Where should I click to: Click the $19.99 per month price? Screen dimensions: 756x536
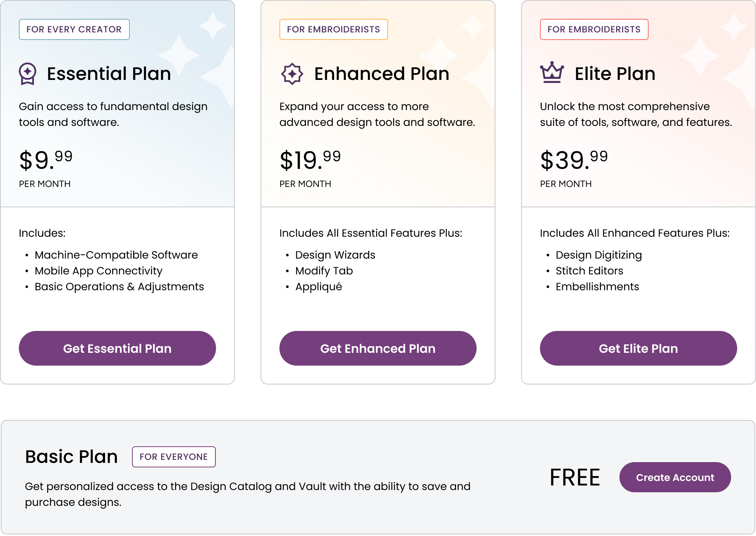(310, 160)
